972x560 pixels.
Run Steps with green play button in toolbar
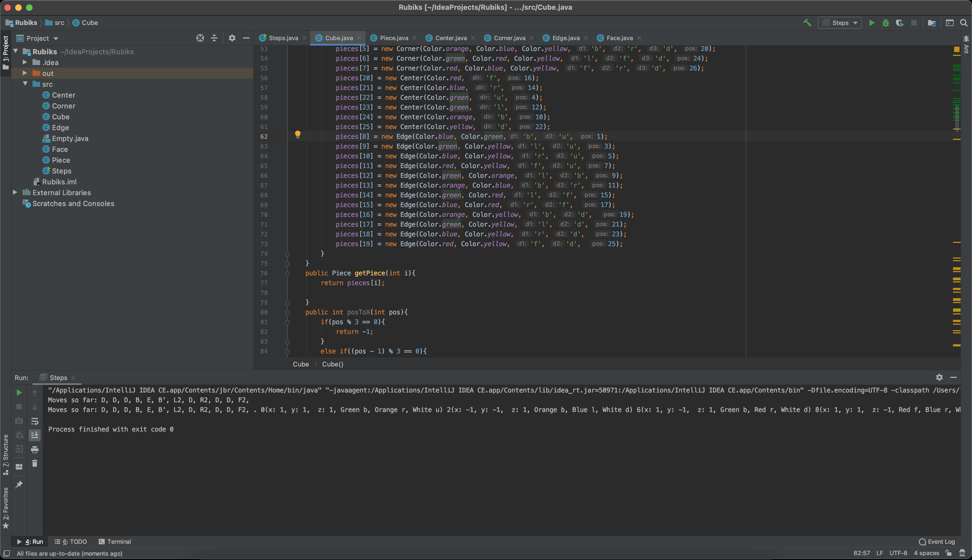pos(872,23)
